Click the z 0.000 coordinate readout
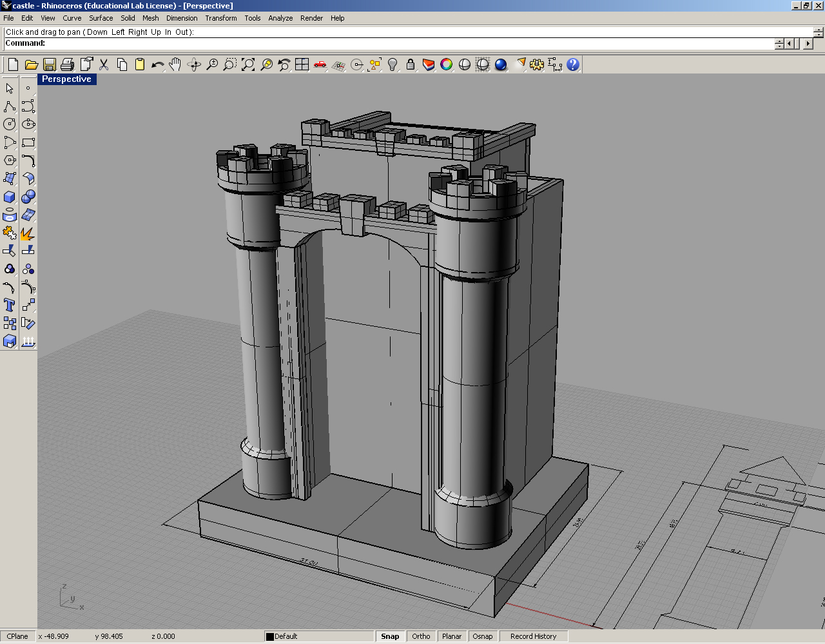 click(163, 636)
